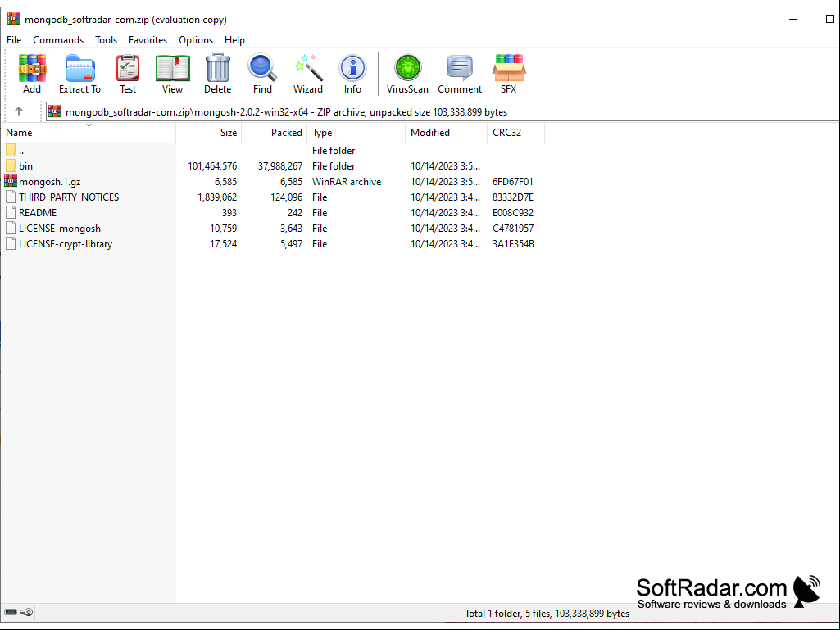Open the Commands menu
840x630 pixels.
click(x=58, y=40)
